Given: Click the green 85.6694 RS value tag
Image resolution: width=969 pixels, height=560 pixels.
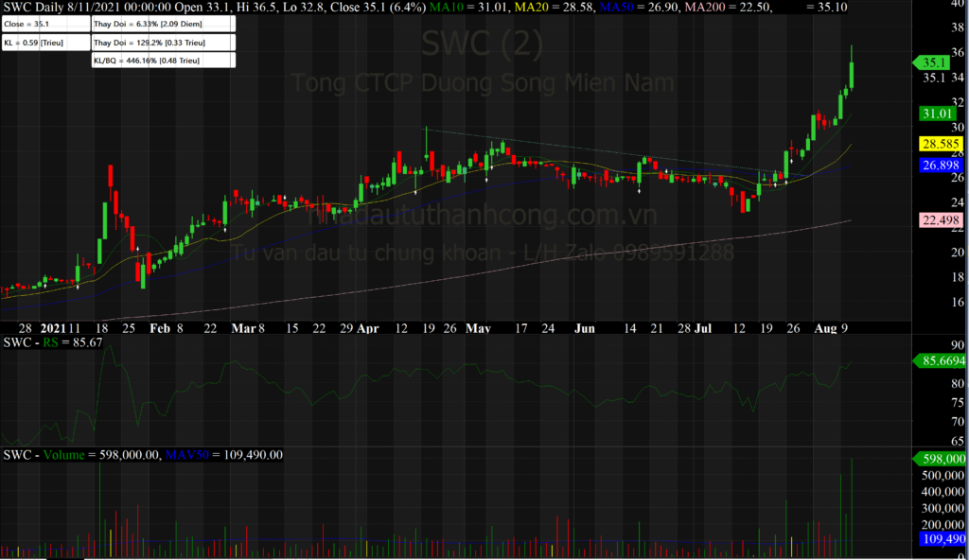Looking at the screenshot, I should point(939,360).
